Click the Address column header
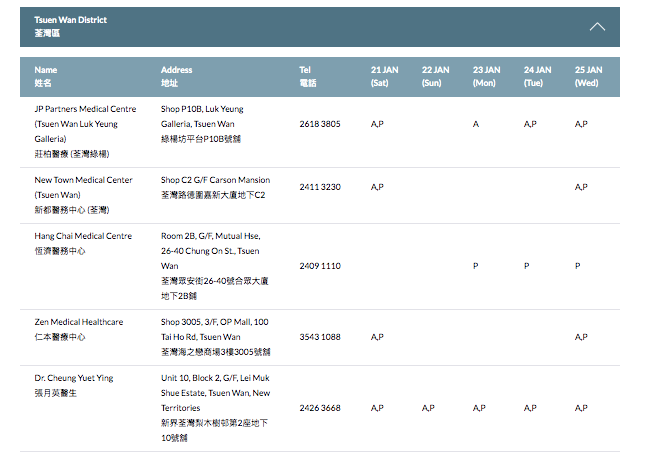646x467 pixels. pos(177,76)
